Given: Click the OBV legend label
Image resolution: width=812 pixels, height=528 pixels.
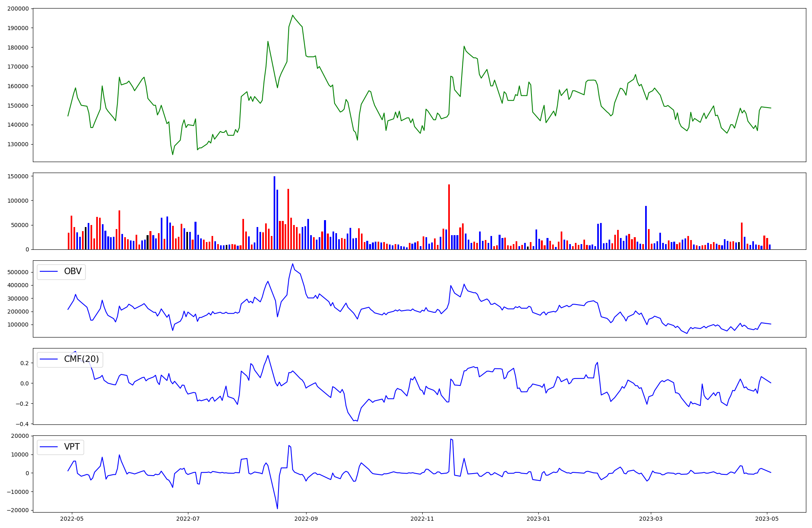Looking at the screenshot, I should 73,271.
